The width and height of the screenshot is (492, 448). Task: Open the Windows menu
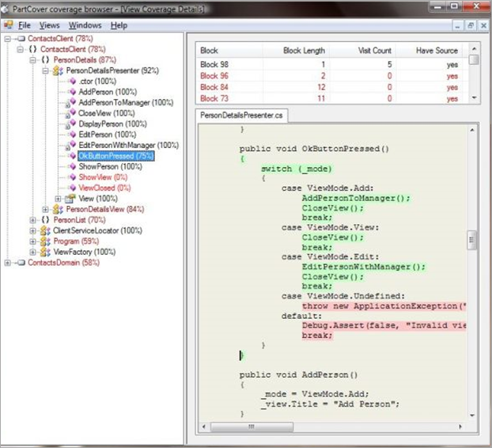(84, 25)
